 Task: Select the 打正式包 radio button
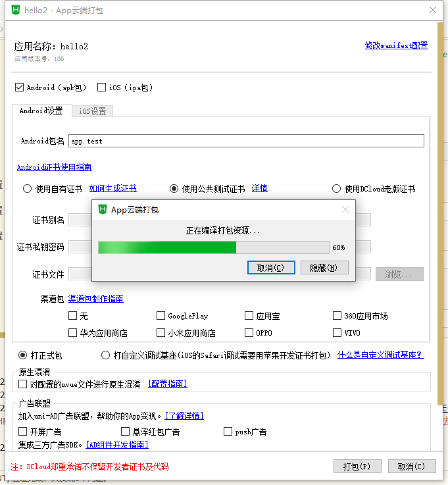click(22, 355)
